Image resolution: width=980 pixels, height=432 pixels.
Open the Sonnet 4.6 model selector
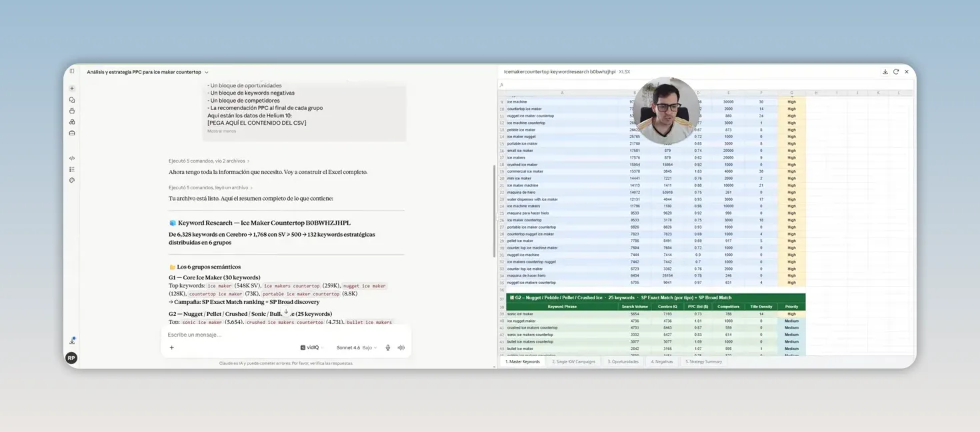(x=357, y=347)
